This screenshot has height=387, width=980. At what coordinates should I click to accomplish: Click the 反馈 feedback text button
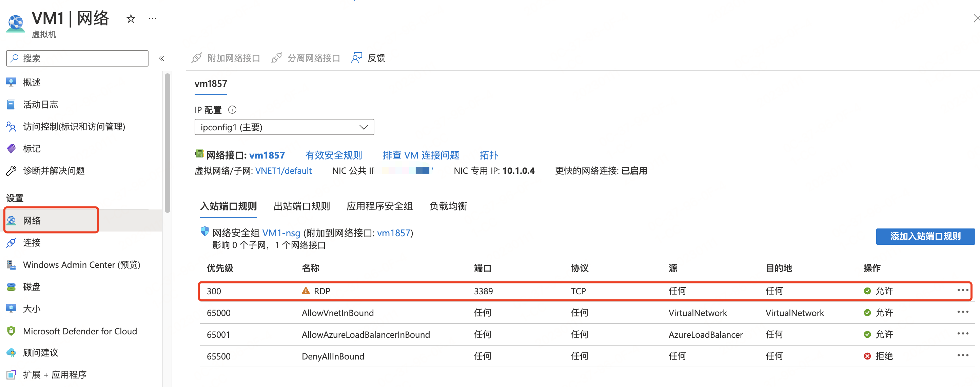pyautogui.click(x=376, y=58)
